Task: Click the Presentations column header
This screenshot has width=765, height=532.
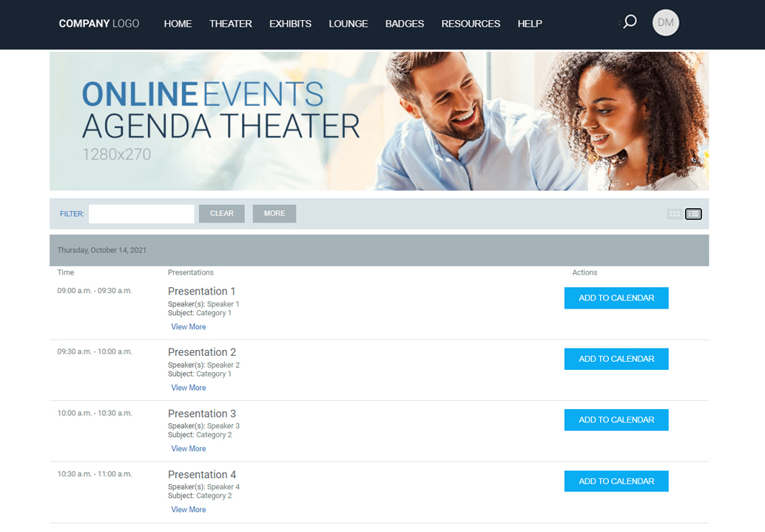Action: click(191, 272)
